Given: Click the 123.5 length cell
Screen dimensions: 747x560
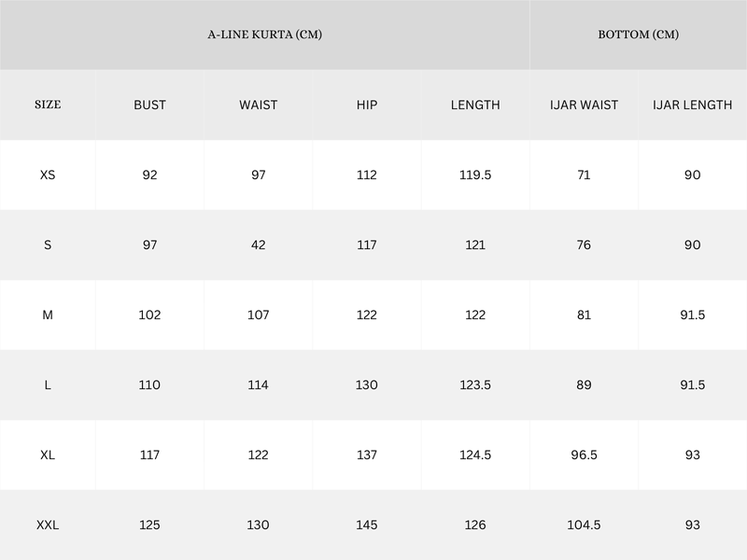Looking at the screenshot, I should click(475, 385).
